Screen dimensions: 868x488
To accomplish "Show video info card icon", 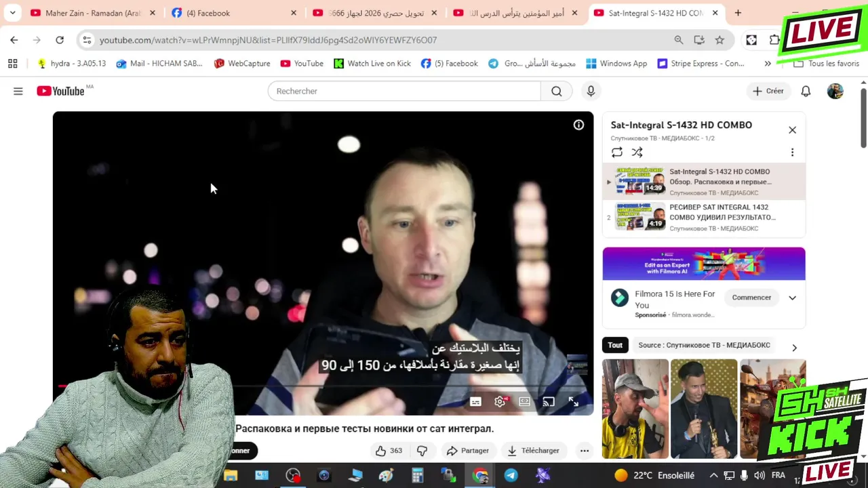I will (578, 125).
